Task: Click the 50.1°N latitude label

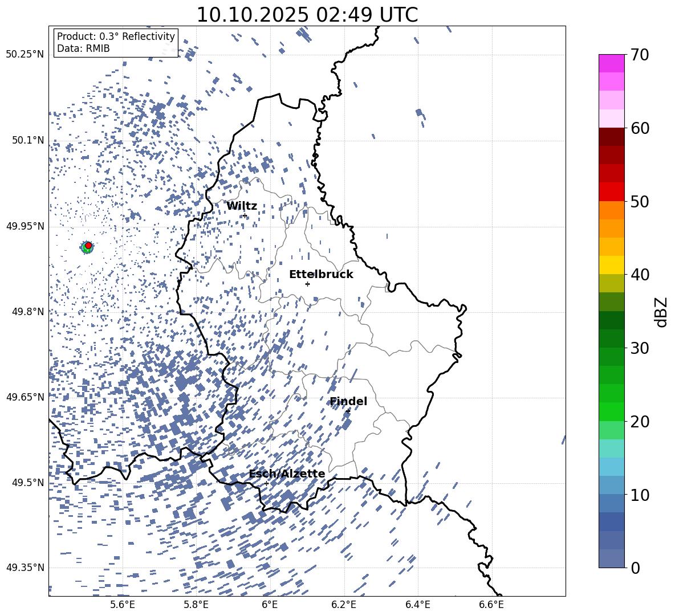Action: click(28, 140)
